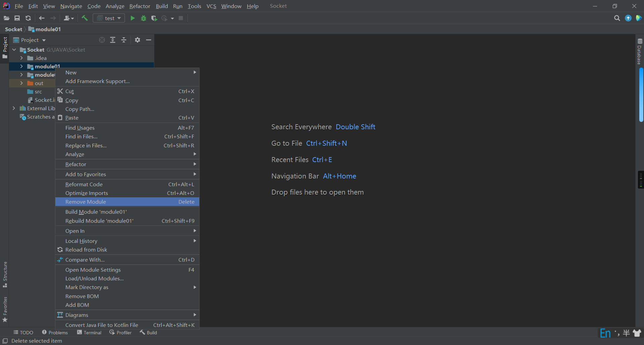Start the Debugger with the bug icon
This screenshot has width=644, height=345.
click(144, 18)
